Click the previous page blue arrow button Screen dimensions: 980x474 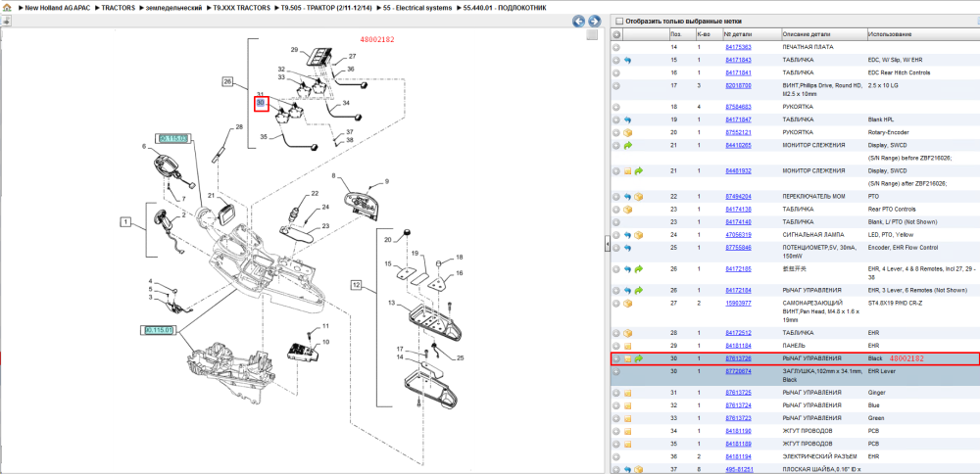pyautogui.click(x=579, y=22)
